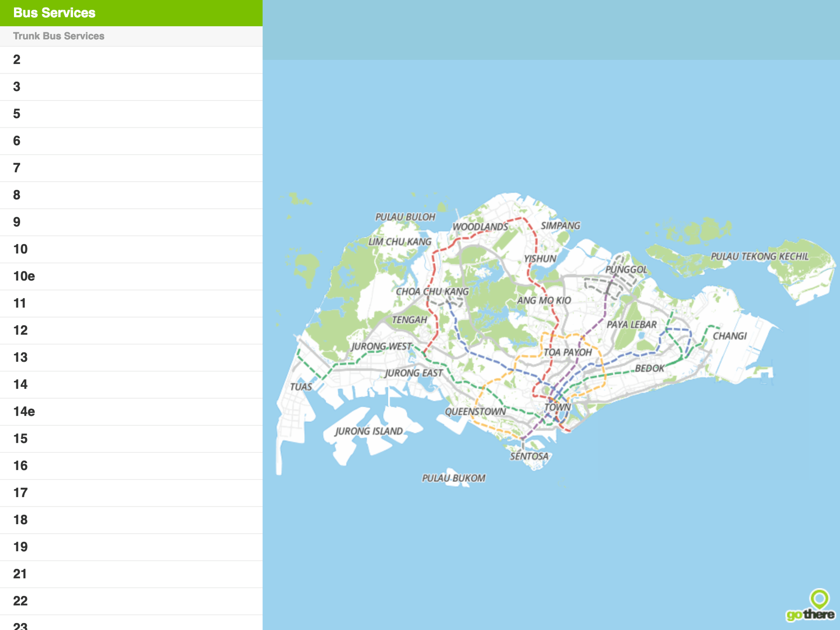Click Jurong Island label on map

(x=368, y=431)
